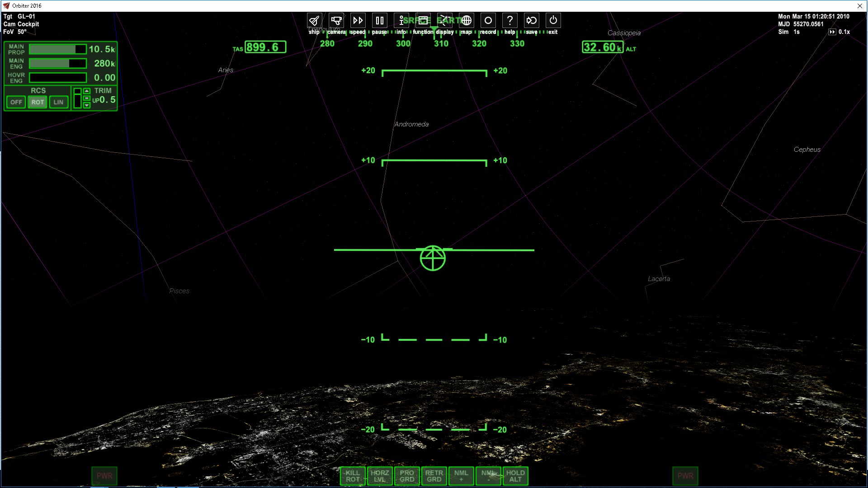
Task: Click the trim down arrow
Action: coord(87,105)
